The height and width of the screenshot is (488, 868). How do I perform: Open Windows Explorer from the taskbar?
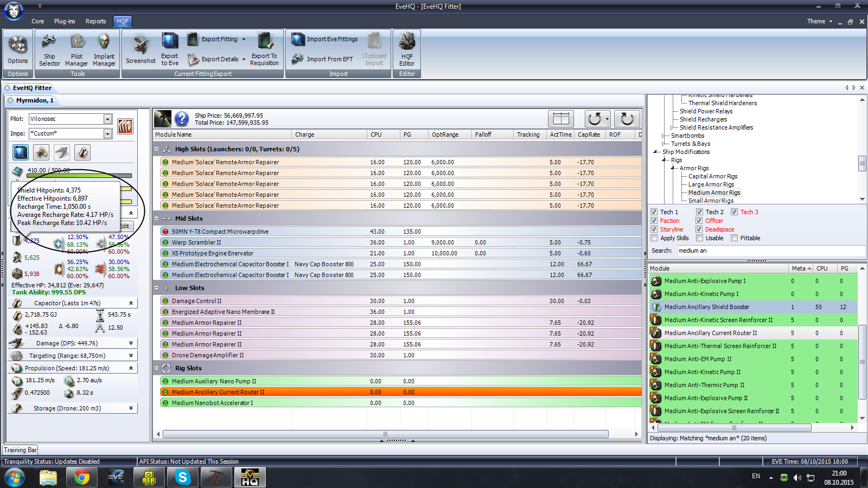[x=48, y=478]
